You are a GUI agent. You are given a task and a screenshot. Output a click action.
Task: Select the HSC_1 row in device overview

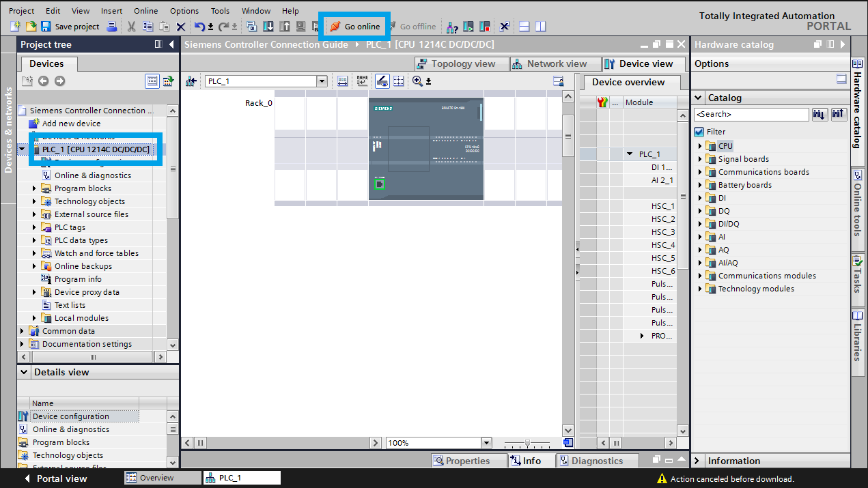pyautogui.click(x=662, y=206)
